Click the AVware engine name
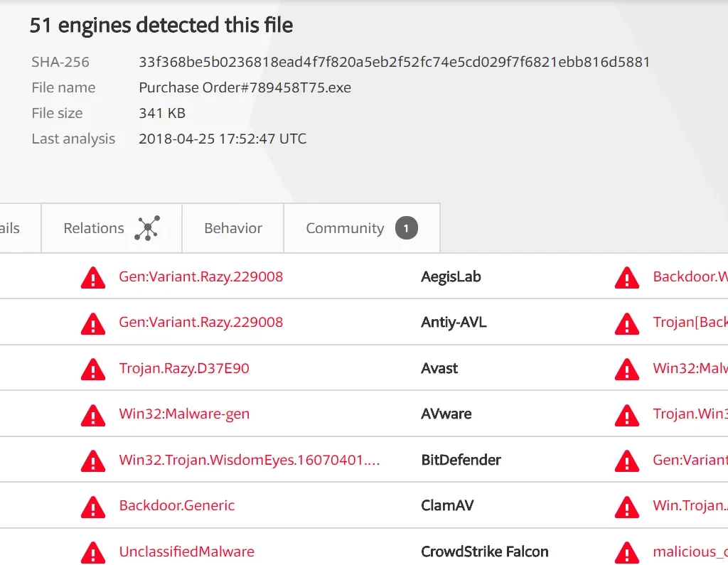This screenshot has width=728, height=565. pyautogui.click(x=446, y=414)
